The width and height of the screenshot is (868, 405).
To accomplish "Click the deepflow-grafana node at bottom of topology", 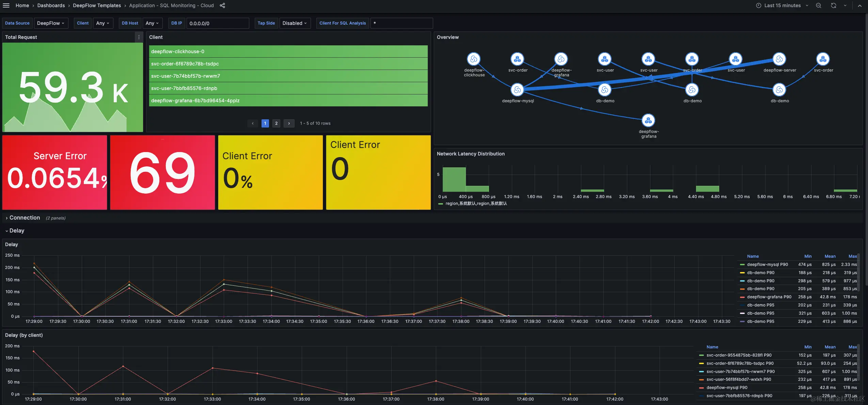I will click(x=648, y=120).
